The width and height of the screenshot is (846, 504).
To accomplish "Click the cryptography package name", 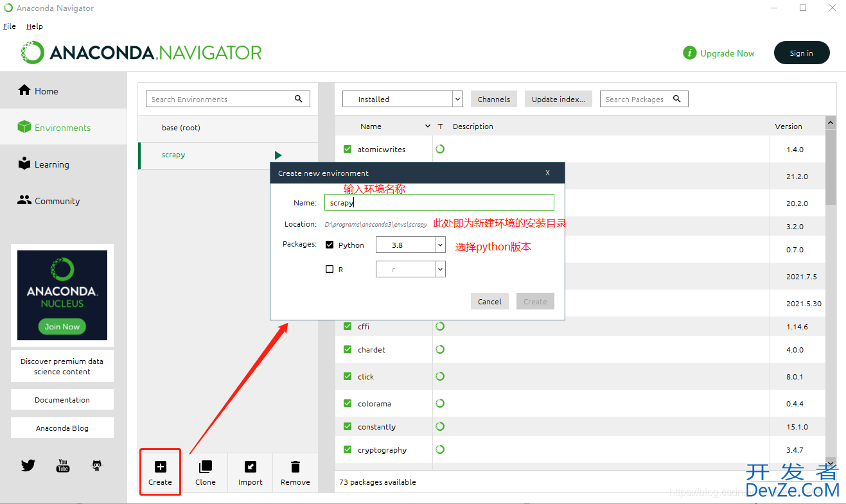I will click(382, 450).
